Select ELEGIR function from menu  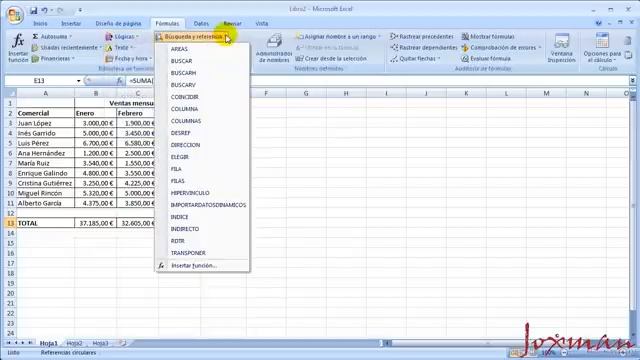coord(203,157)
